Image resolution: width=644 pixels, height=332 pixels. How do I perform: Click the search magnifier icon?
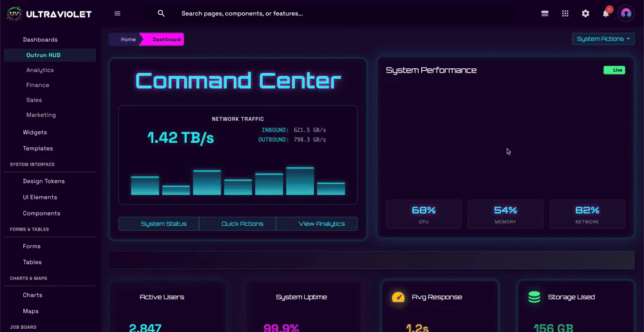pos(161,14)
